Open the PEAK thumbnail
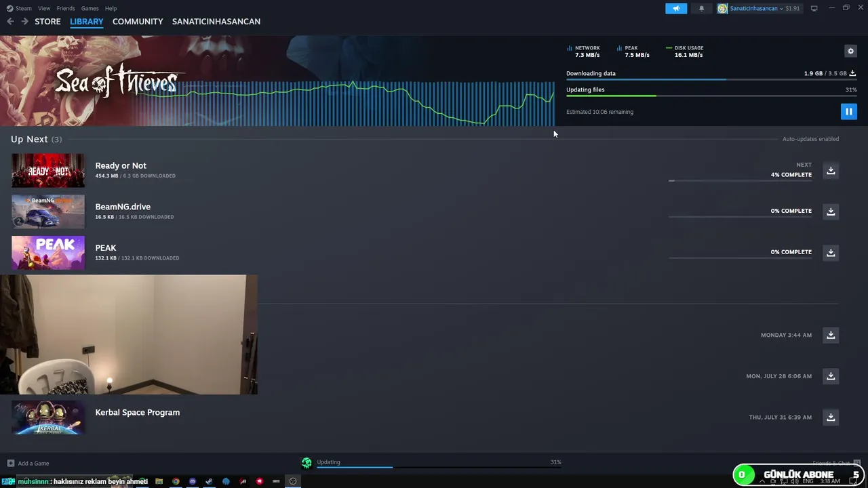Screen dimensions: 868x488 click(x=48, y=253)
